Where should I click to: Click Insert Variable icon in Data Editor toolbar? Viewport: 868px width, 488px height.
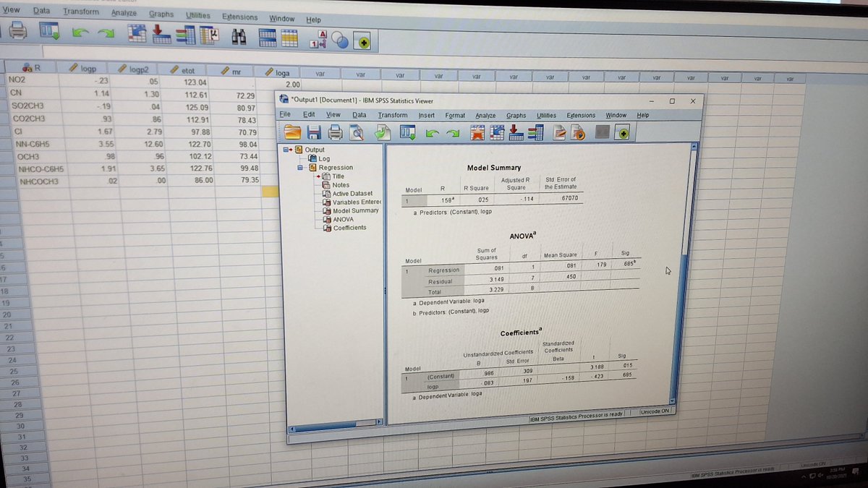click(289, 38)
